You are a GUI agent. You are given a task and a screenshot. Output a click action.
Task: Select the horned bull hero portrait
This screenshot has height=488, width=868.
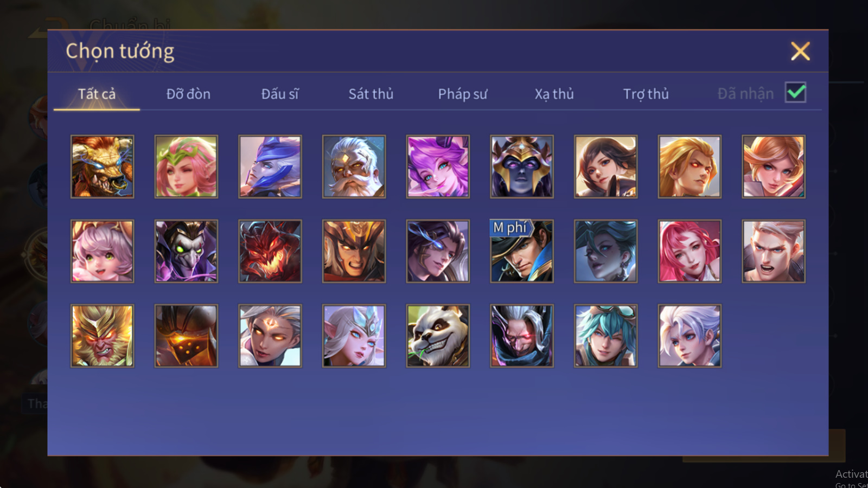[102, 166]
